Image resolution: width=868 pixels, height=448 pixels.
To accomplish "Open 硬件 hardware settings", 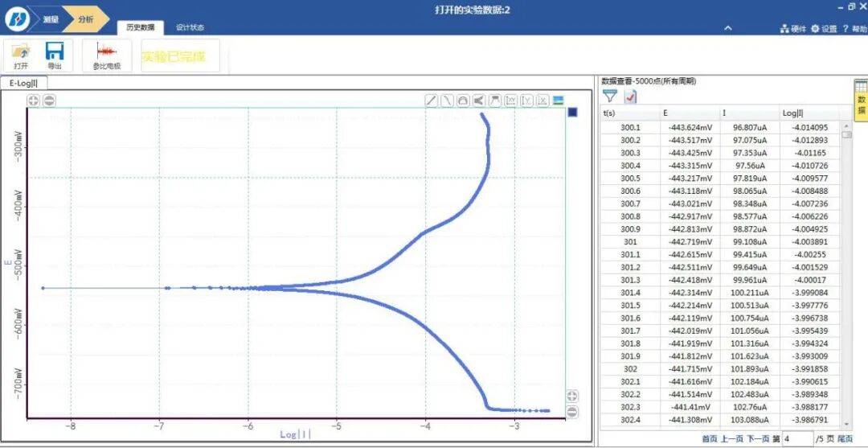I will (792, 29).
